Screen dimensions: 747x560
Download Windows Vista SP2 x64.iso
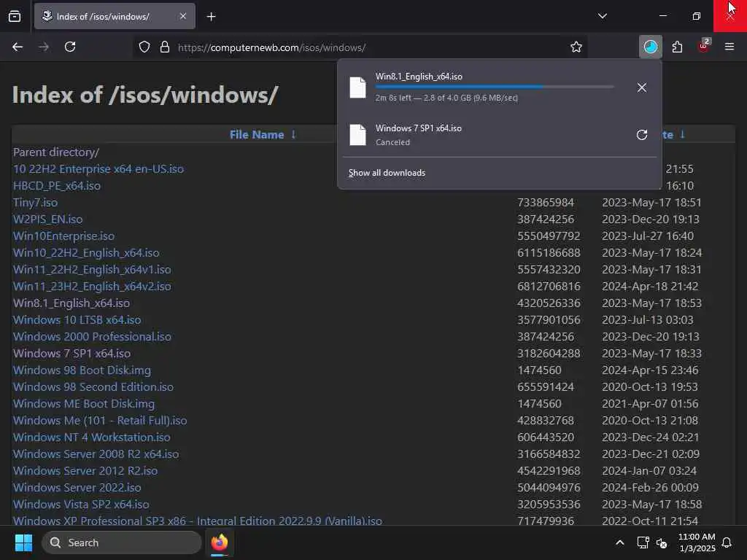(81, 505)
